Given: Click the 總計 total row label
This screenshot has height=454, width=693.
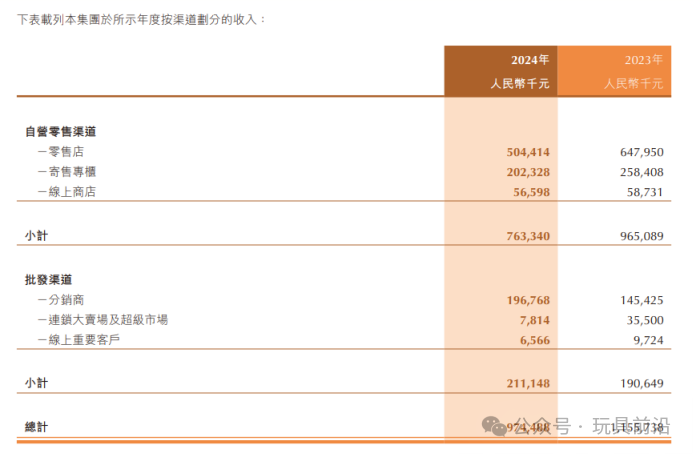Looking at the screenshot, I should [x=36, y=427].
